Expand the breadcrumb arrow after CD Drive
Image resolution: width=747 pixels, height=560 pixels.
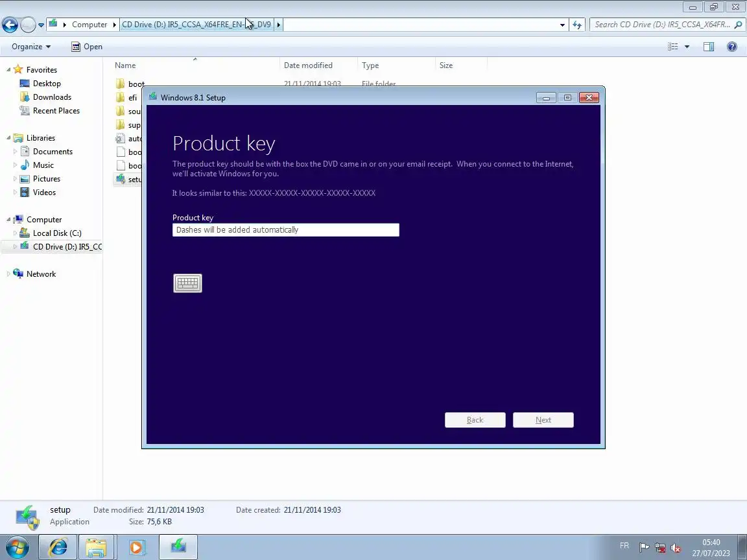pyautogui.click(x=279, y=24)
